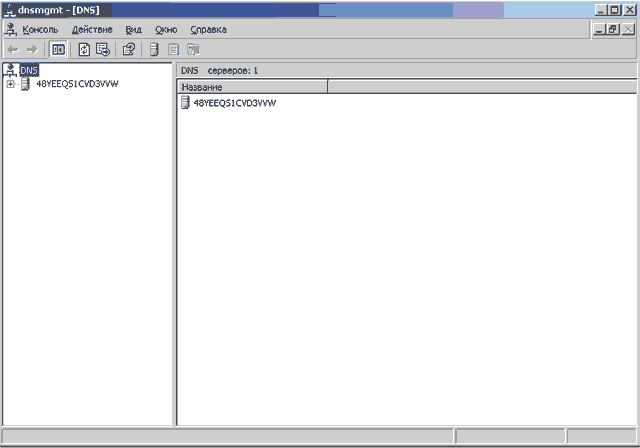Go forward with the right arrow toolbar button
This screenshot has width=640, height=448.
[x=32, y=50]
